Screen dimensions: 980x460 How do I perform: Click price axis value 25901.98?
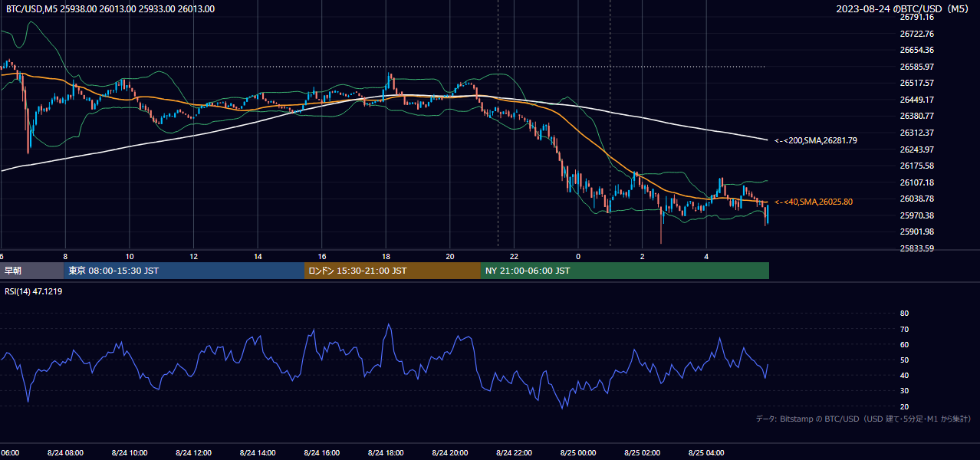(x=916, y=232)
